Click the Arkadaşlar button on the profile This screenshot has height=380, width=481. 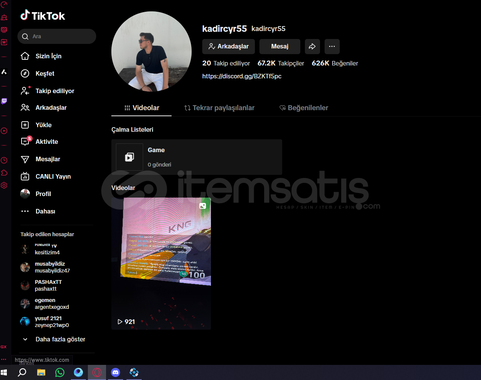(x=228, y=46)
